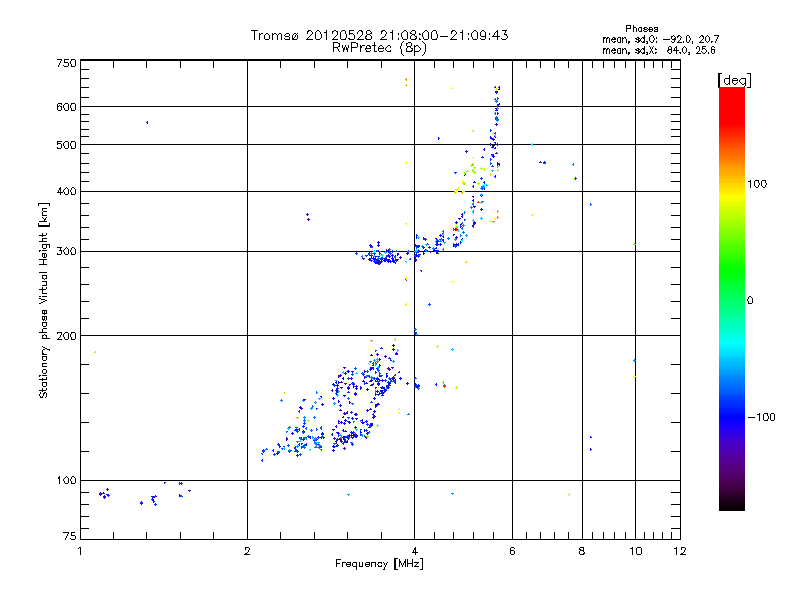Click the echo points below 100 km

pyautogui.click(x=144, y=494)
